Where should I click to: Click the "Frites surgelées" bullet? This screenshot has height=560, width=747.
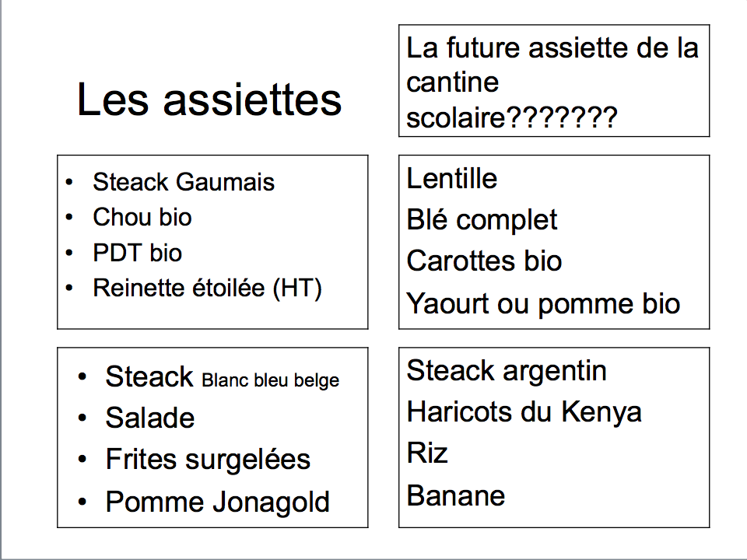click(208, 460)
